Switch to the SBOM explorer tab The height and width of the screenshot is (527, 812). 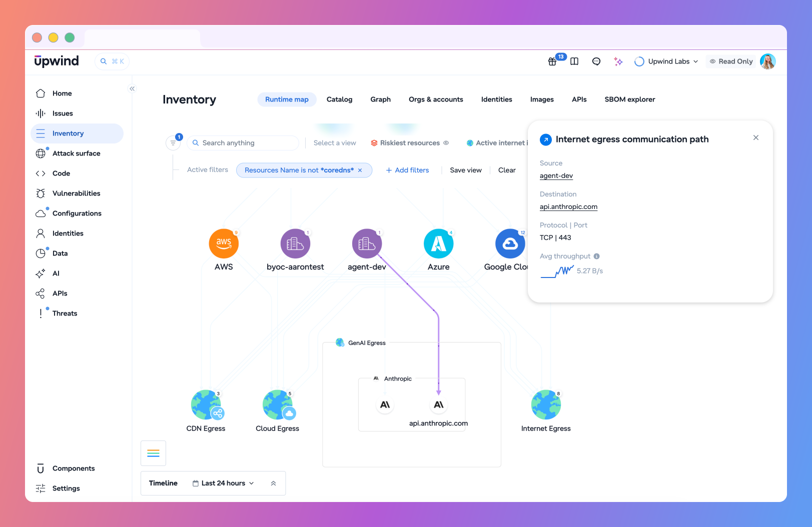(629, 99)
